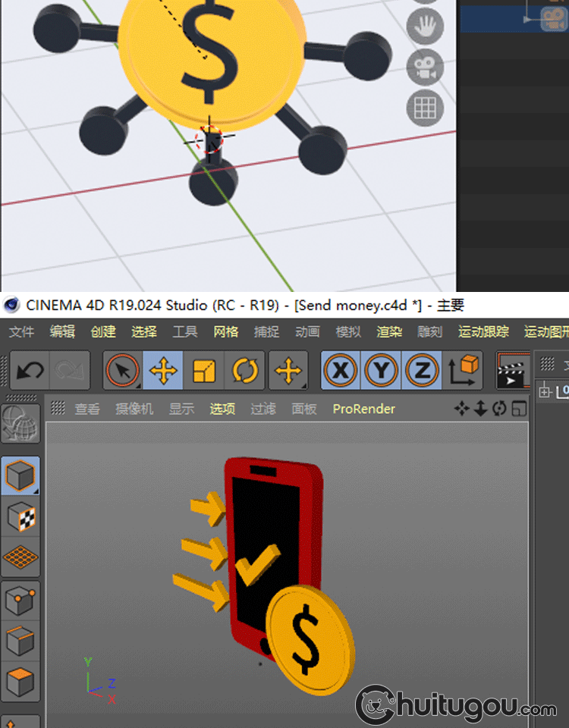569x728 pixels.
Task: Enable Workplane mode orange grid icon
Action: click(x=20, y=557)
